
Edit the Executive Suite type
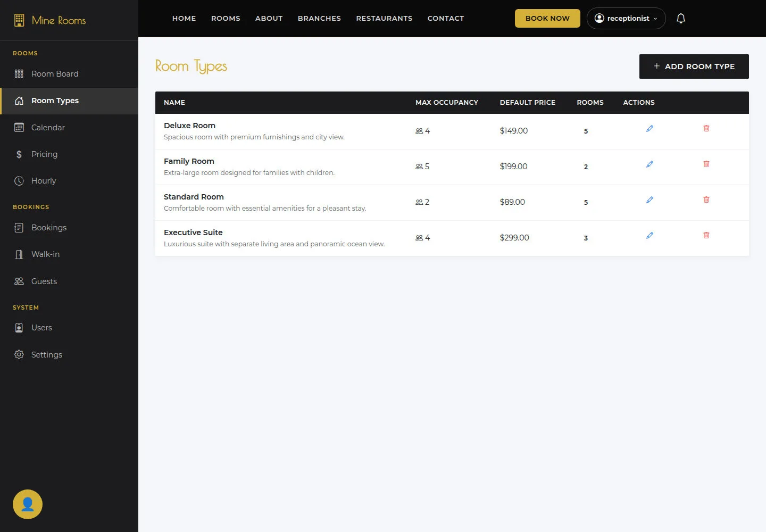(650, 236)
